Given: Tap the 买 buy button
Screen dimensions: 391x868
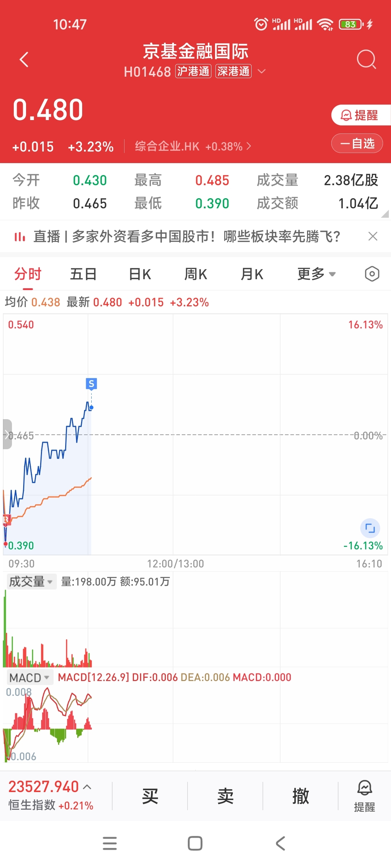Looking at the screenshot, I should tap(150, 796).
